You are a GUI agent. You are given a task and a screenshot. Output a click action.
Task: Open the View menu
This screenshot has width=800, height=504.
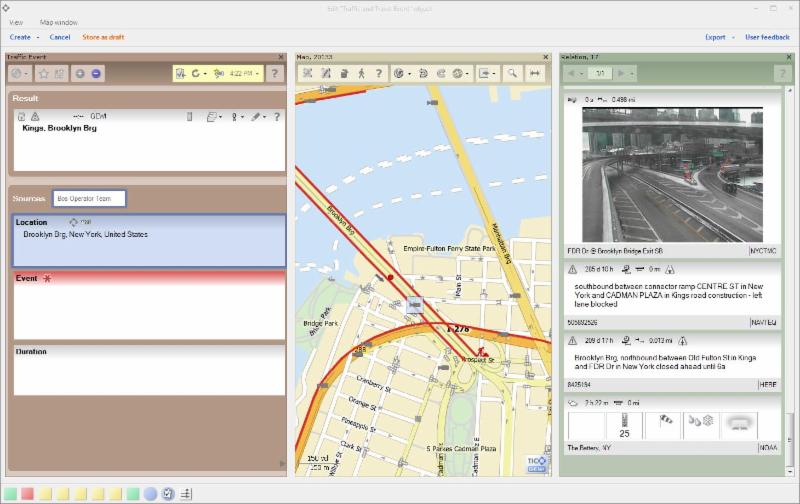16,21
